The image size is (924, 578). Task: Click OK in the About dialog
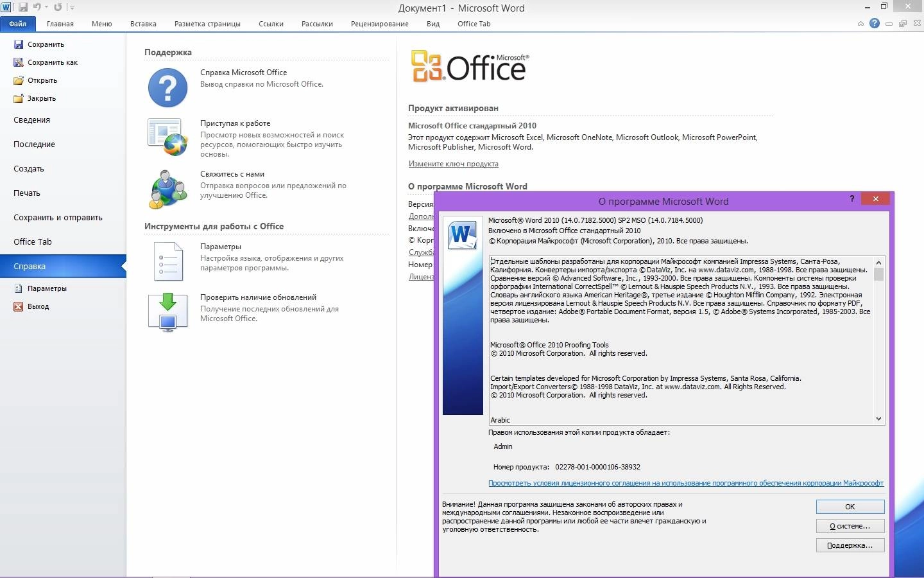[850, 507]
